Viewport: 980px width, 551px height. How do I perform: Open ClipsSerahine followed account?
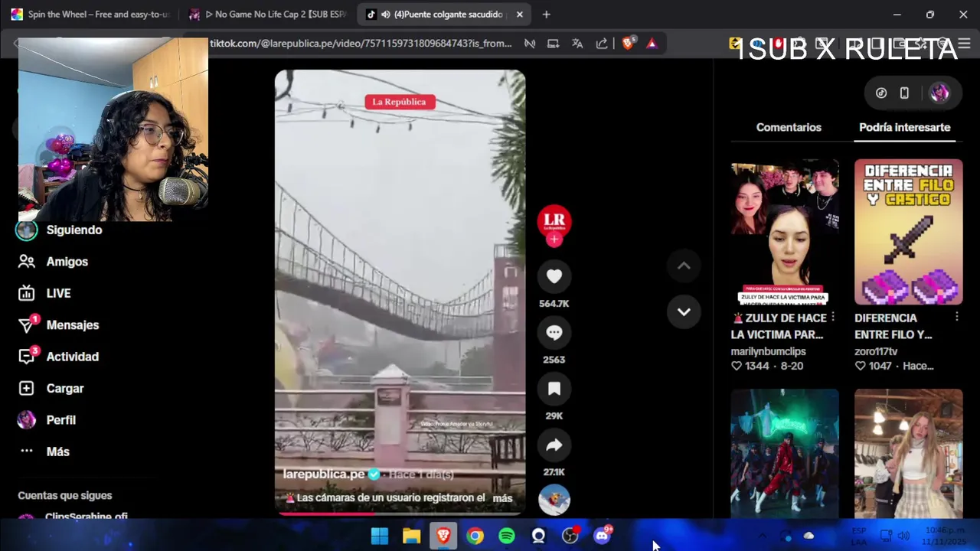tap(86, 517)
